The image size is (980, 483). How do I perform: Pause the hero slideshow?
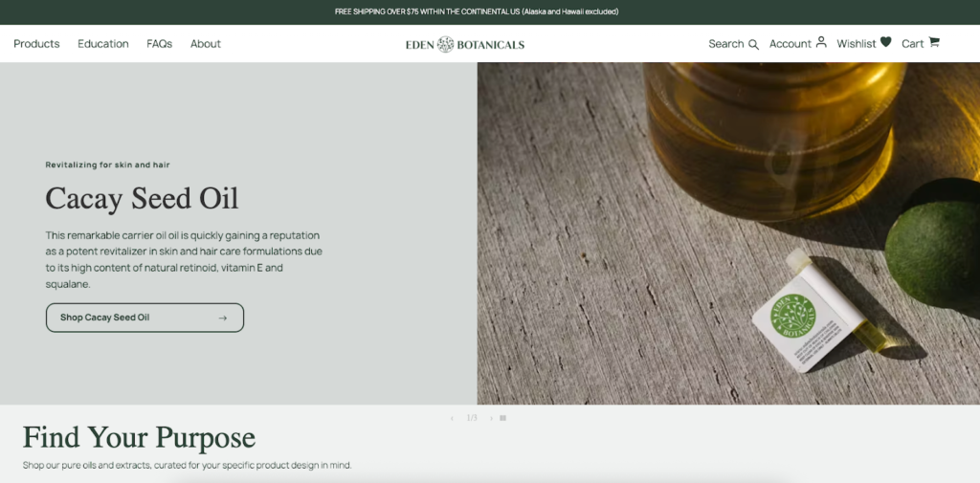click(503, 418)
